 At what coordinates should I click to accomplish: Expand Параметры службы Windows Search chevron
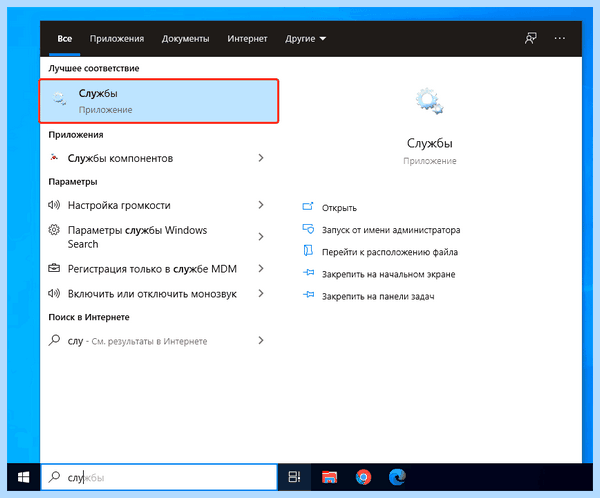pos(261,237)
